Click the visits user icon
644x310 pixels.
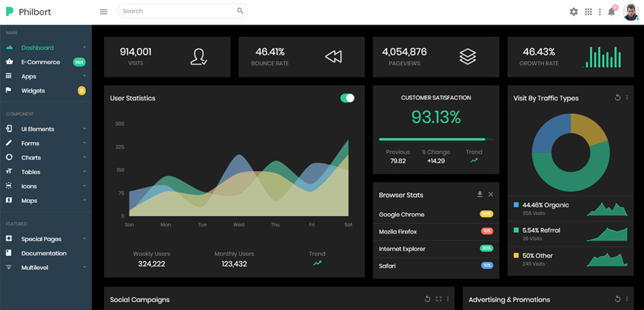[199, 57]
